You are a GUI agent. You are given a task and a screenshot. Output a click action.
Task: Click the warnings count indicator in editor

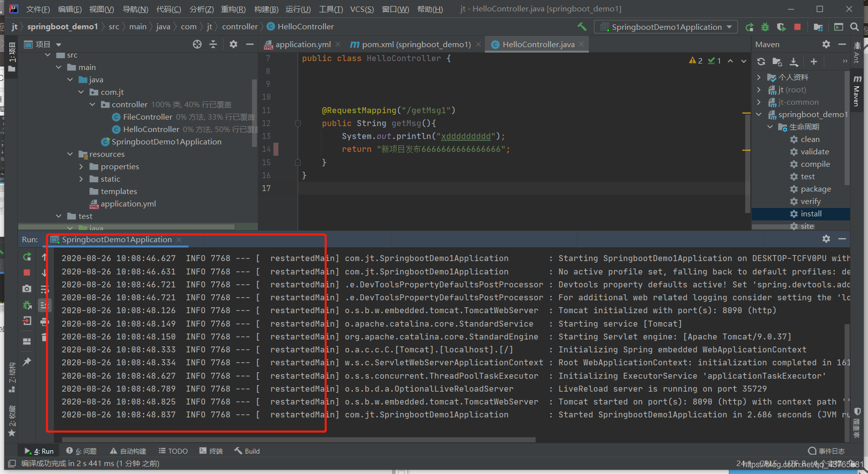(696, 61)
